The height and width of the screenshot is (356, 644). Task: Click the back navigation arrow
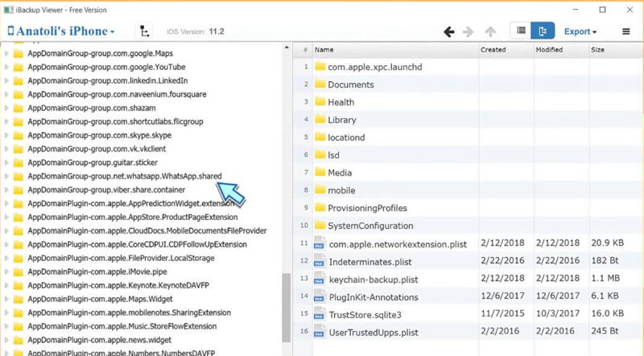[x=449, y=31]
